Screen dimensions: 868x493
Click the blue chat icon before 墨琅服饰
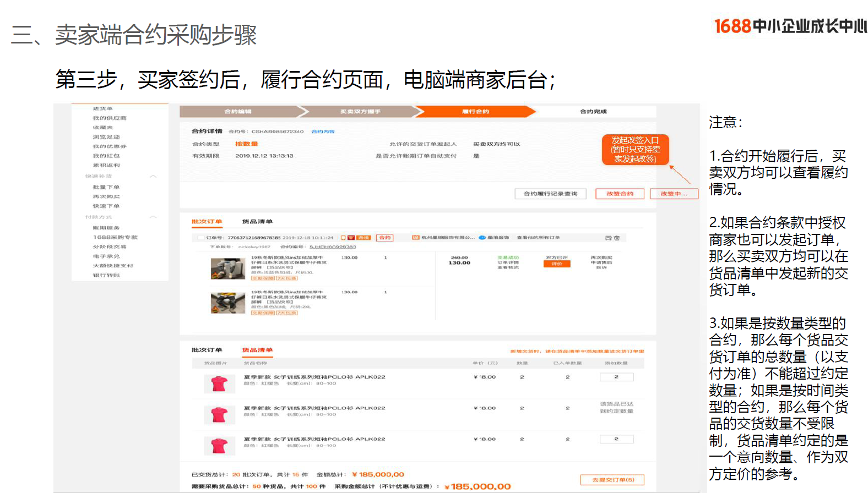[482, 238]
